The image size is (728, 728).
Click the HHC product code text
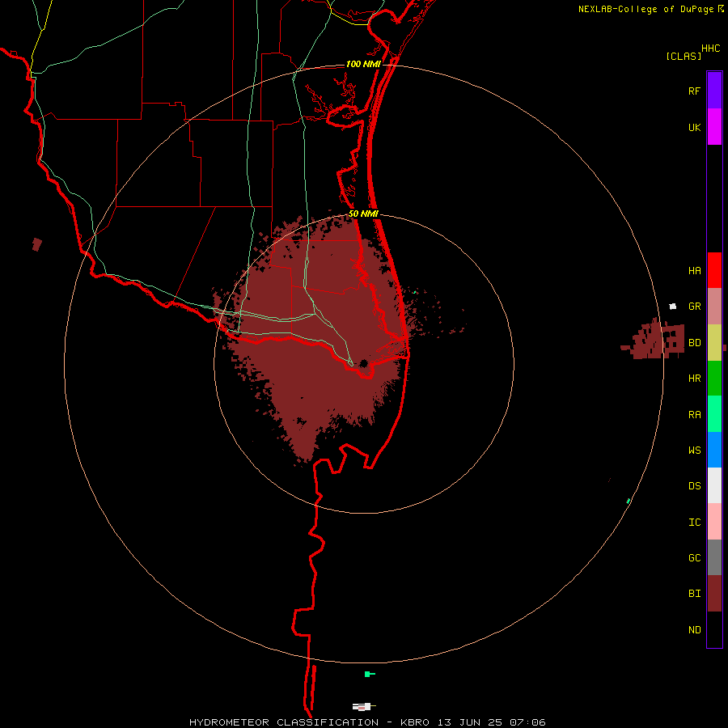click(x=710, y=49)
